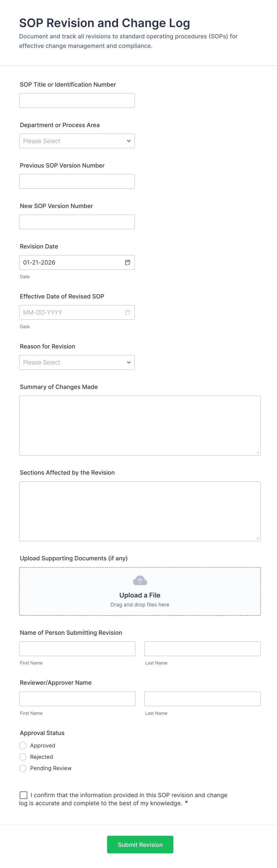Click the resize handle on Sections Affected textarea
The image size is (277, 868).
[258, 538]
